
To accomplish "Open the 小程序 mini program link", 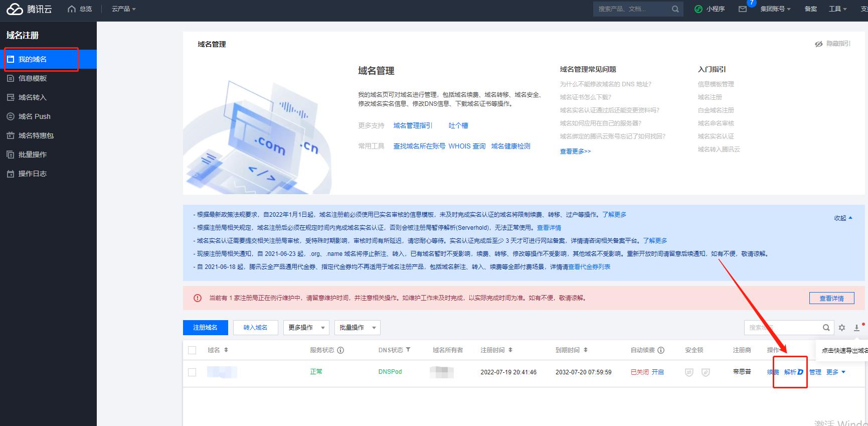I will 710,9.
